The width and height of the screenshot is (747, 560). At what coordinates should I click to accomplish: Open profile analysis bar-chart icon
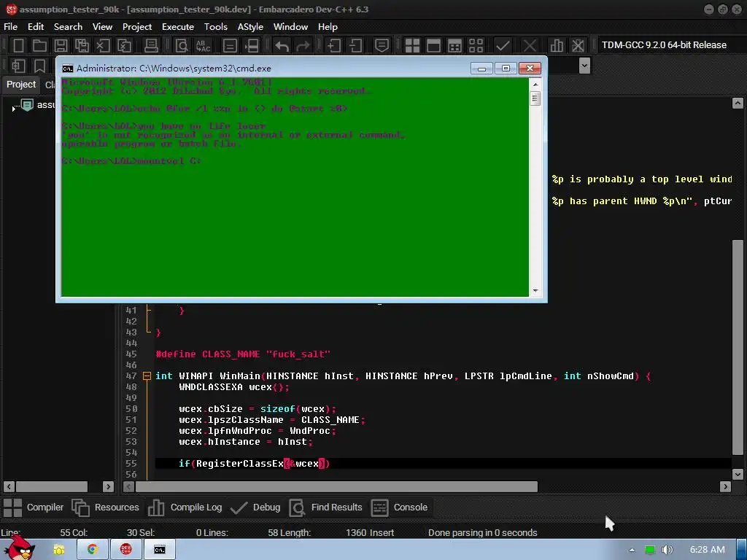557,45
